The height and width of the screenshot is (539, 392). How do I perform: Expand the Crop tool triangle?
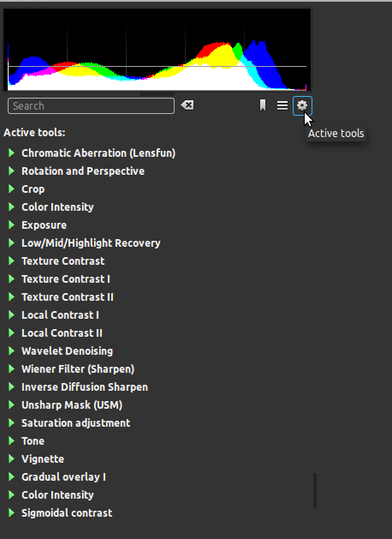pyautogui.click(x=11, y=189)
